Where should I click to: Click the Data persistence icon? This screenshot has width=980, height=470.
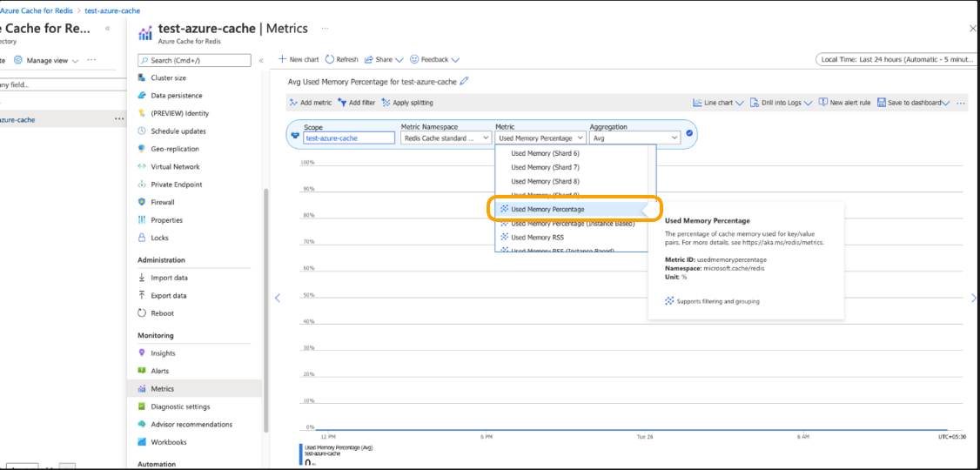[x=141, y=96]
